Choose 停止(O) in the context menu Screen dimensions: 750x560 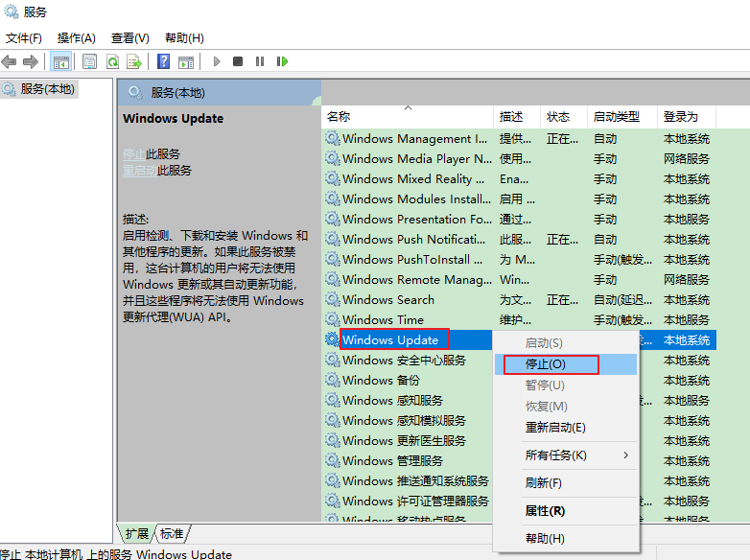(x=565, y=364)
